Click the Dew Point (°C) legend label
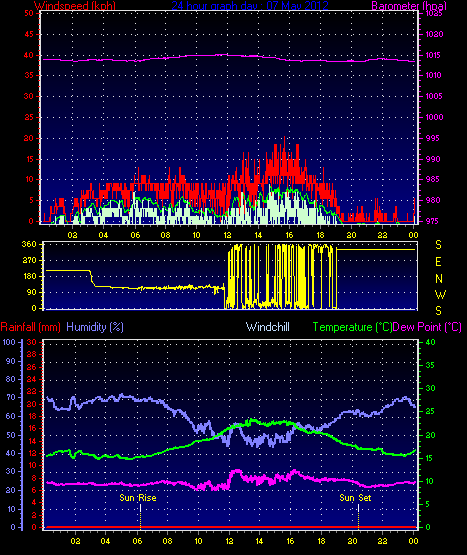The image size is (467, 555). click(427, 327)
